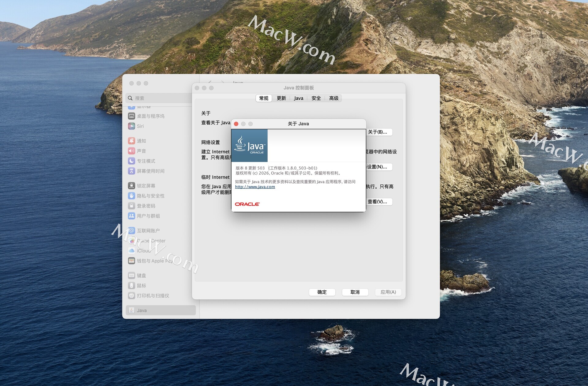
Task: Click 取消 in the Java control panel
Action: 355,292
